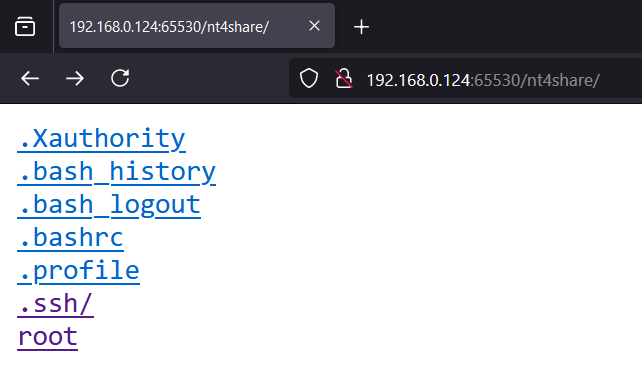Go forward to the next page
Screen dimensions: 642x371
pyautogui.click(x=75, y=78)
